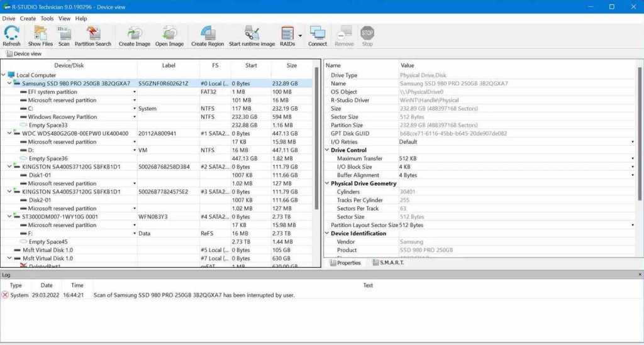Click the Samsung SSD 980 PRO drive icon
Viewport: 644px width, 345px height.
tap(17, 84)
